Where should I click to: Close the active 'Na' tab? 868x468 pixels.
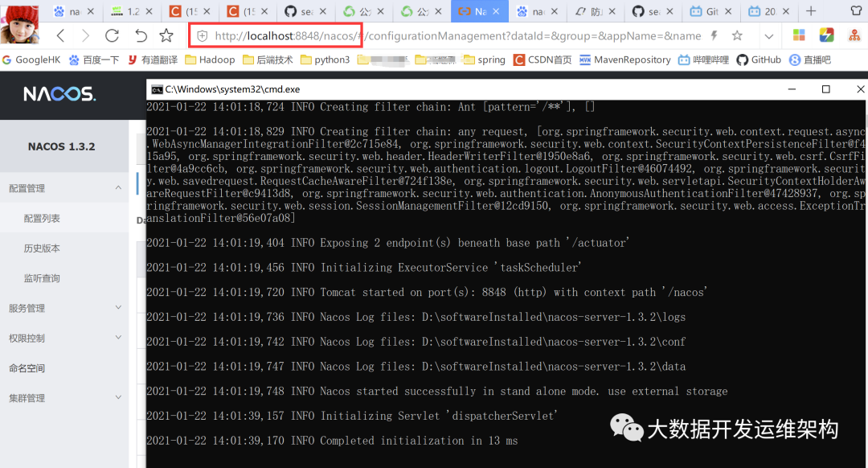[496, 11]
